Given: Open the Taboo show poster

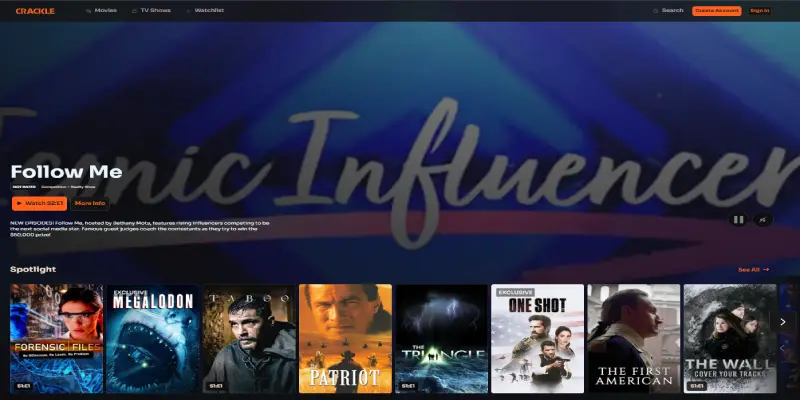Looking at the screenshot, I should click(248, 338).
